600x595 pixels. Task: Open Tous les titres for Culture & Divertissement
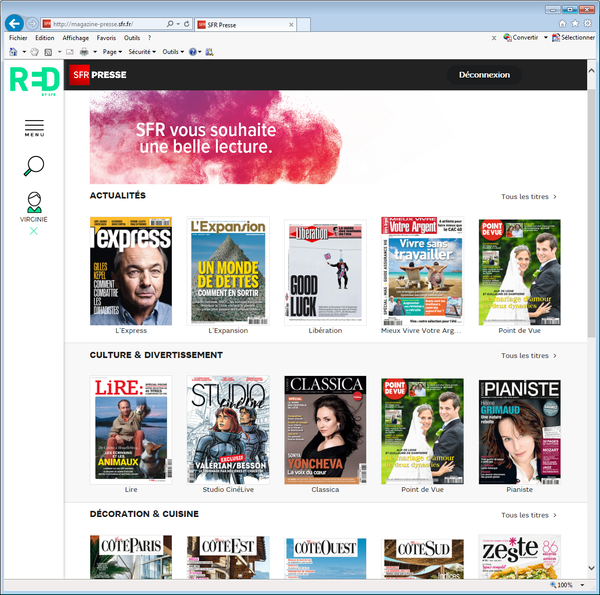[x=529, y=356]
